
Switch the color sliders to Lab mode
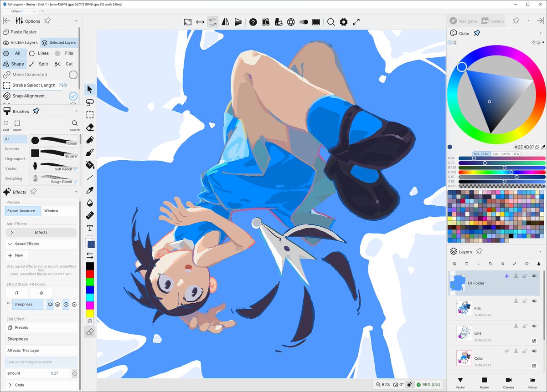pyautogui.click(x=495, y=154)
